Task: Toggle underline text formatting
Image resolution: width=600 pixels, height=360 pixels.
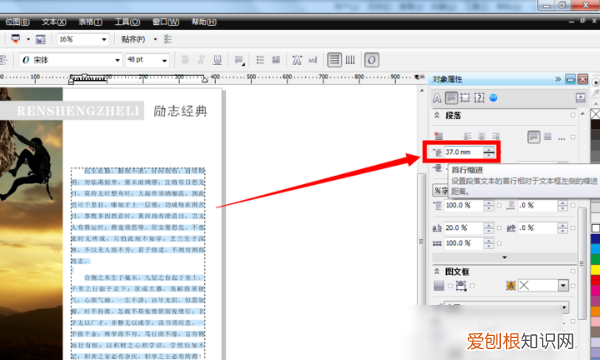Action: (x=217, y=60)
